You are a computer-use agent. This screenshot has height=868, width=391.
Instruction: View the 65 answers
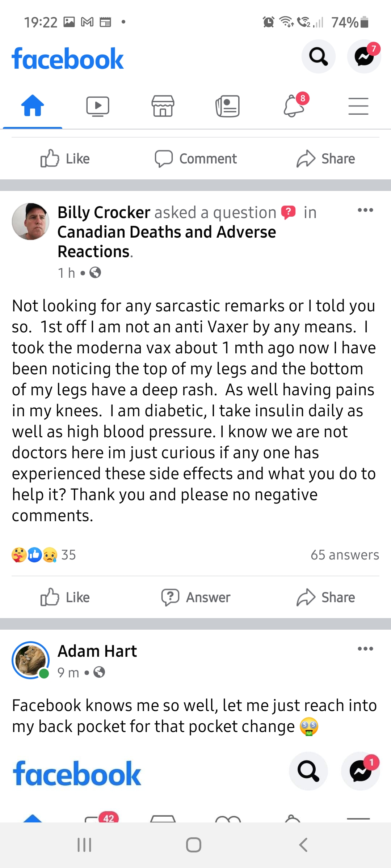pyautogui.click(x=345, y=555)
